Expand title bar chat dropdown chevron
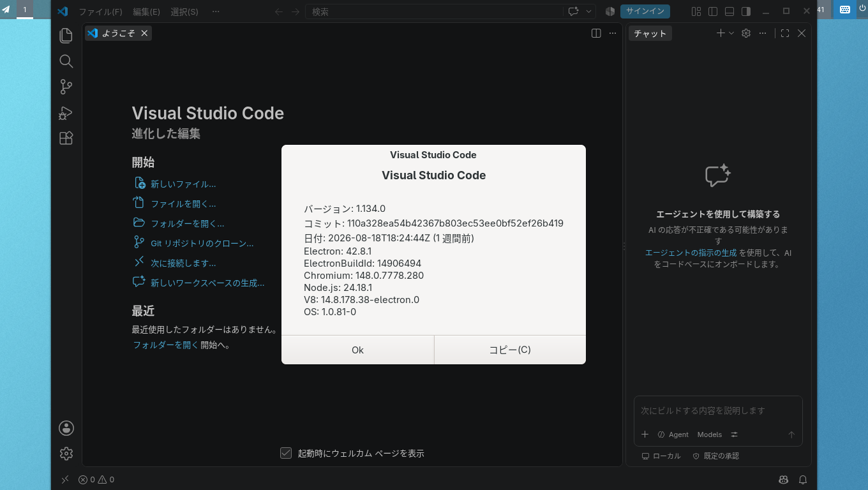868x490 pixels. (x=588, y=11)
